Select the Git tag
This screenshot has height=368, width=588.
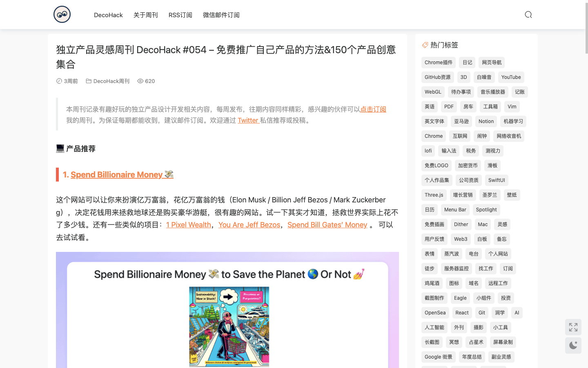coord(482,313)
